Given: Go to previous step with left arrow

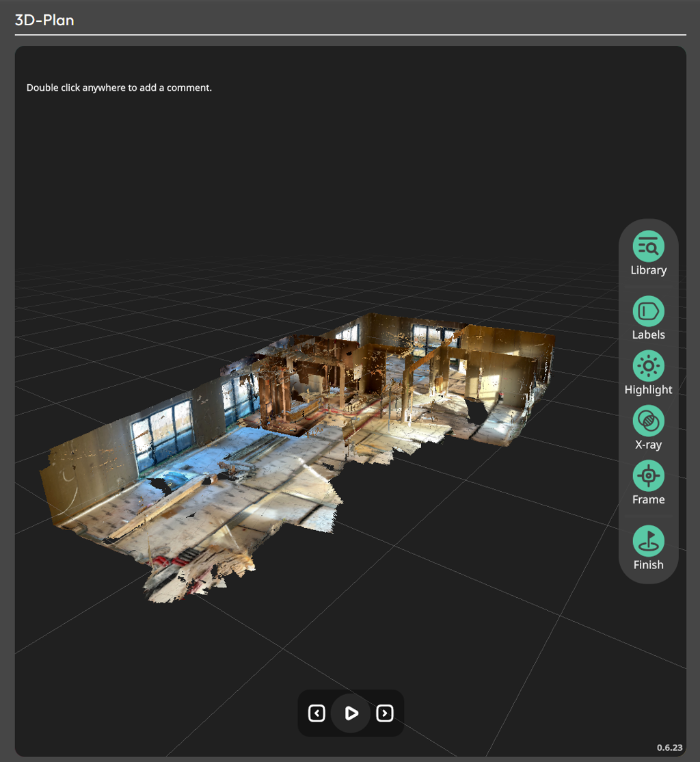Looking at the screenshot, I should 317,713.
